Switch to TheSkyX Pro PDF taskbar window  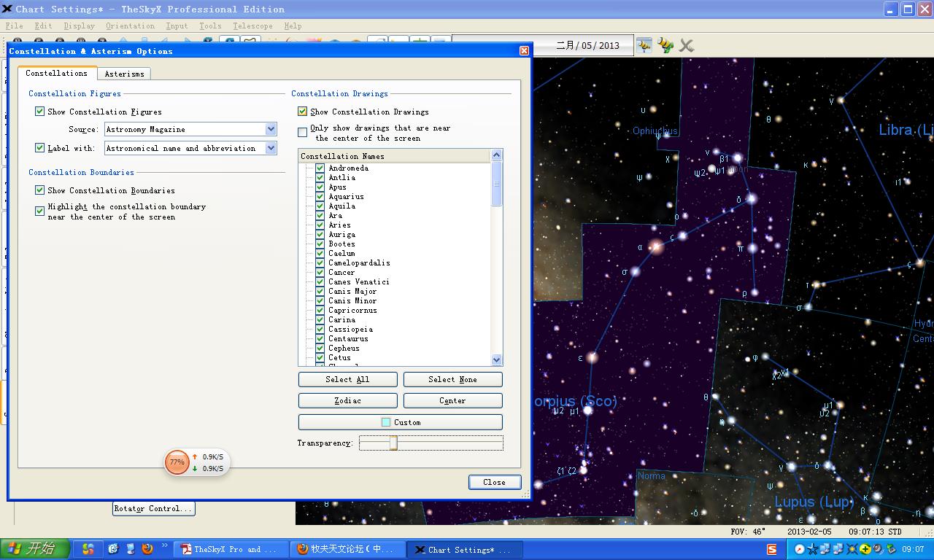(230, 549)
